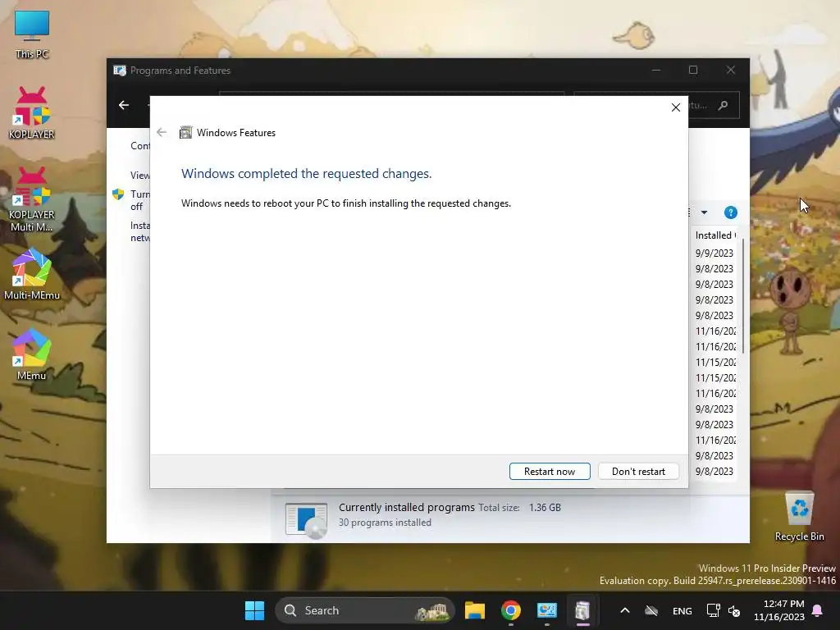Open KOPLAYER Multi Manager shortcut
This screenshot has width=840, height=630.
(x=32, y=199)
